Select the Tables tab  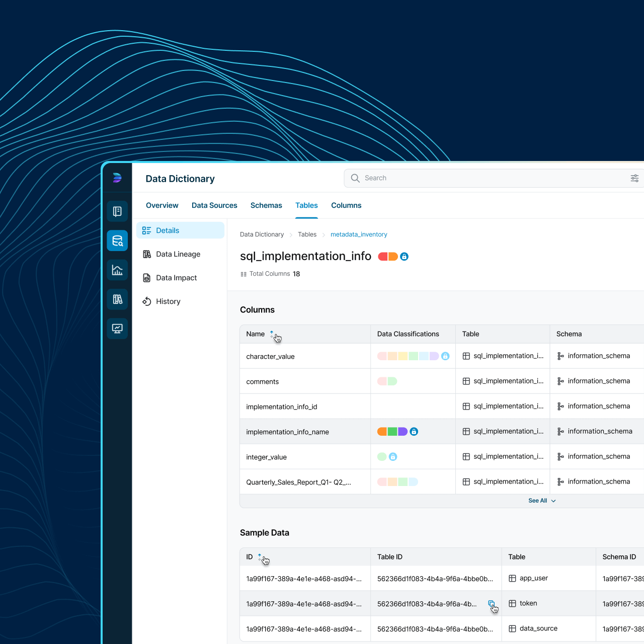(x=306, y=205)
